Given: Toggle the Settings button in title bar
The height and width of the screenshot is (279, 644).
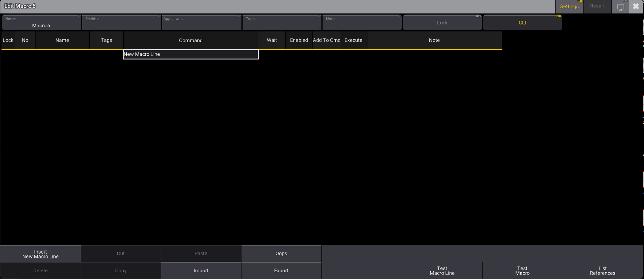Looking at the screenshot, I should [x=569, y=7].
